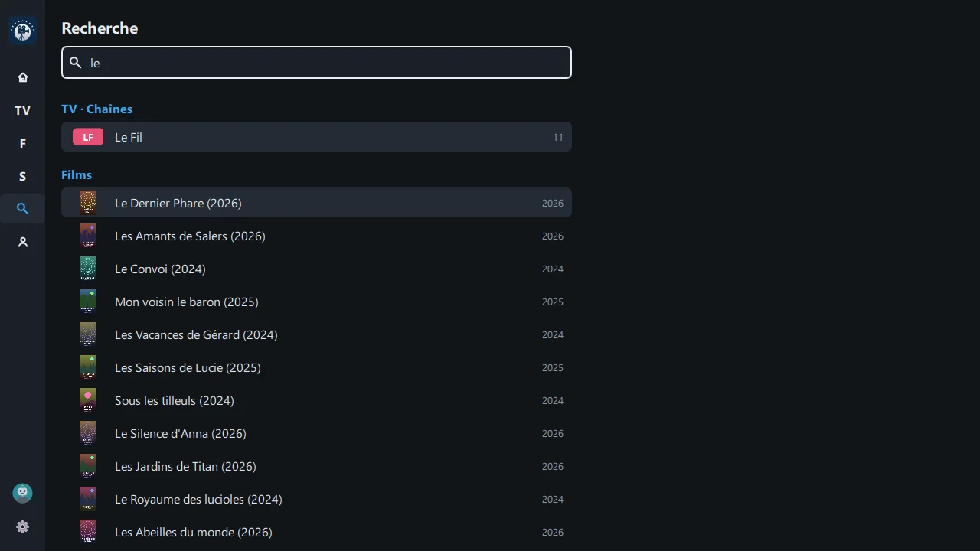Open Le Silence d'Anna (2026)
Image resolution: width=980 pixels, height=551 pixels.
pyautogui.click(x=316, y=433)
